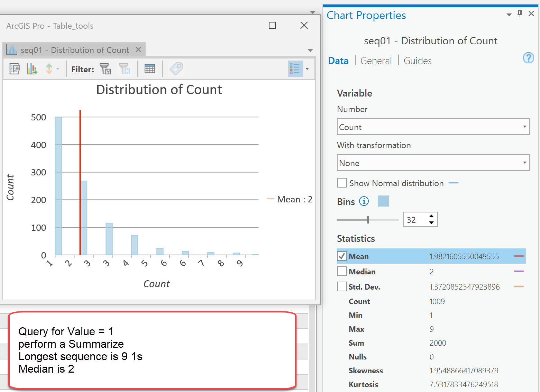Click the Std. Dev. value 1.3720852547923896
Viewport: 540px width, 392px height.
465,287
